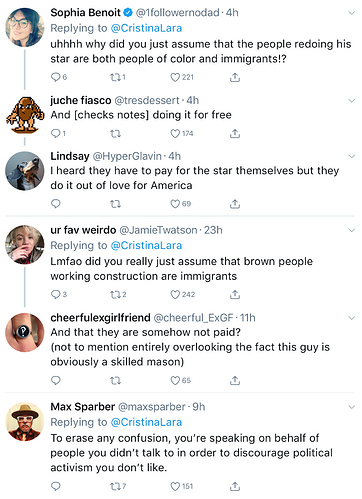Viewport: 362px width, 499px height.
Task: Retweet Max Sparber's tweet with 7 retweets
Action: pos(115,487)
